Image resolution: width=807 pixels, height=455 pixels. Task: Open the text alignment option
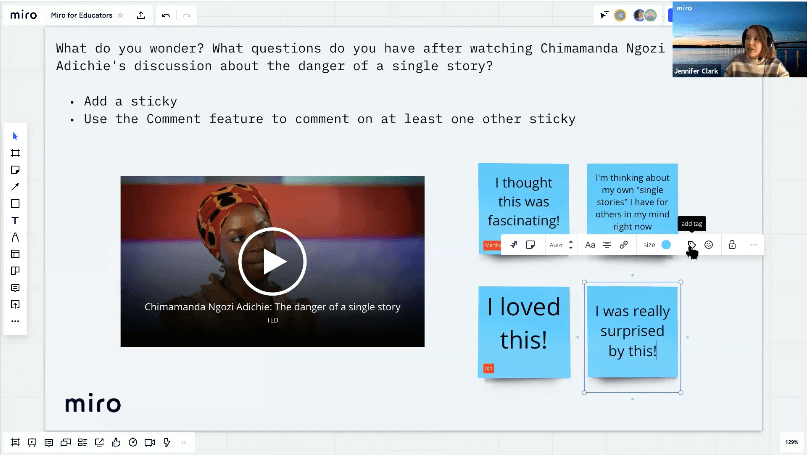(x=607, y=245)
